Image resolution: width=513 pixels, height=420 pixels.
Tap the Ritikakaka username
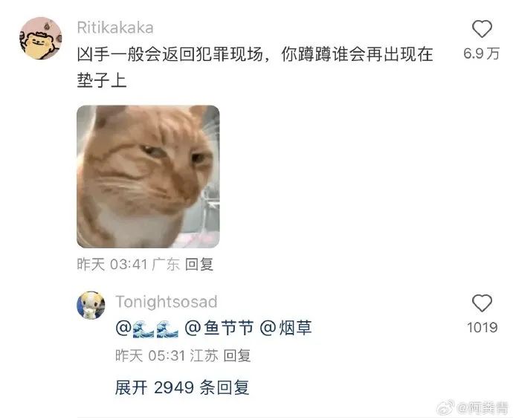pyautogui.click(x=115, y=28)
